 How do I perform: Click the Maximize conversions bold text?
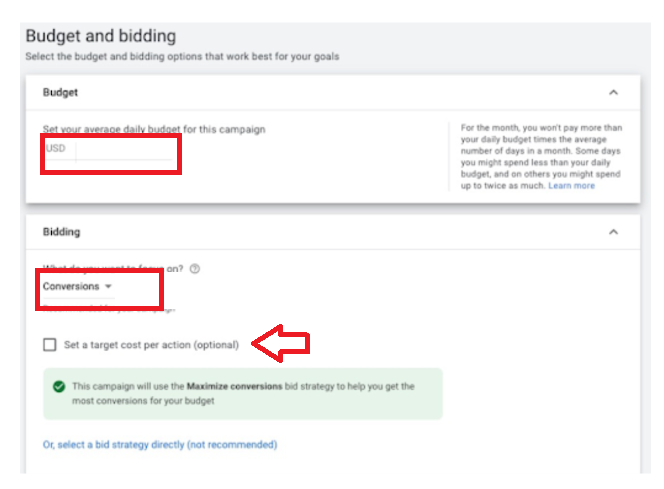pyautogui.click(x=235, y=387)
